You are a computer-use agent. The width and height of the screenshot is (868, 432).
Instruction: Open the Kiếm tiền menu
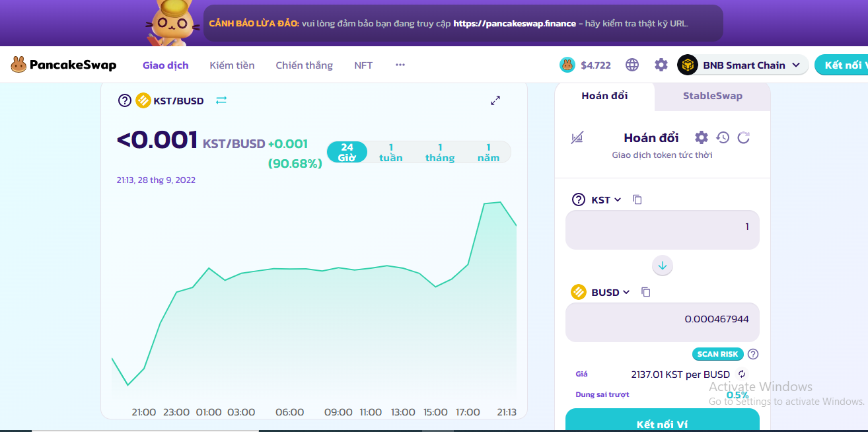232,65
